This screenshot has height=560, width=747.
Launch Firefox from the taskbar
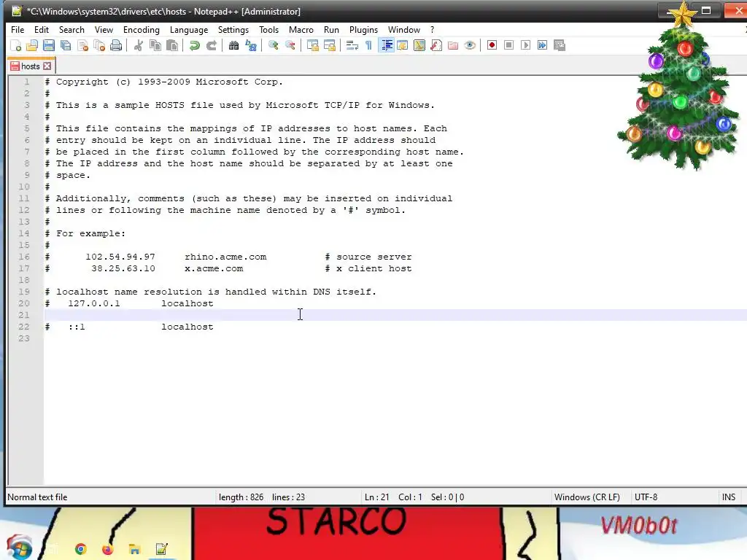tap(108, 549)
